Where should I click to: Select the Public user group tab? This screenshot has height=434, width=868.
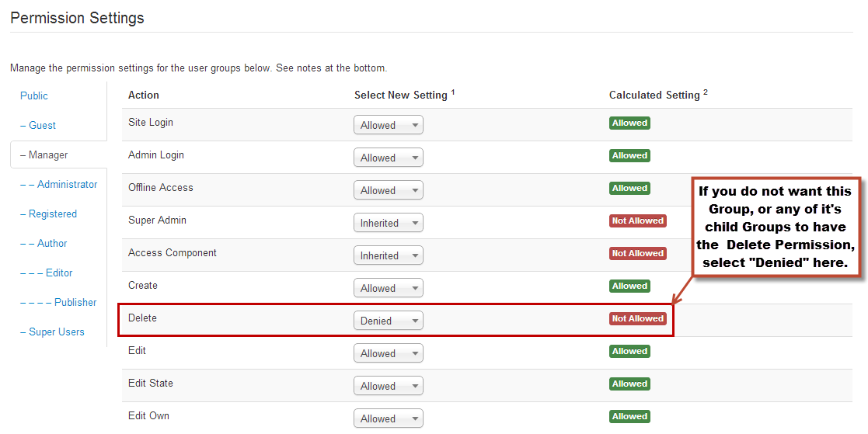[33, 95]
